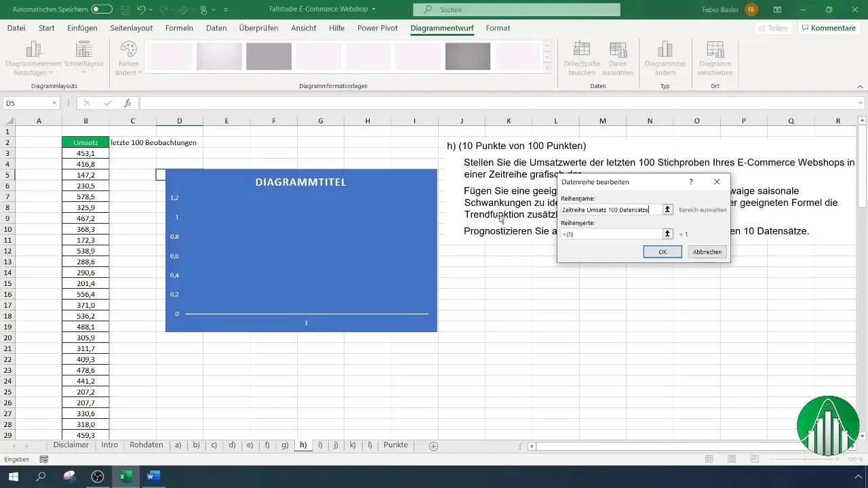The image size is (868, 488).
Task: Click the collapse button for Reihenwerte field
Action: [667, 234]
